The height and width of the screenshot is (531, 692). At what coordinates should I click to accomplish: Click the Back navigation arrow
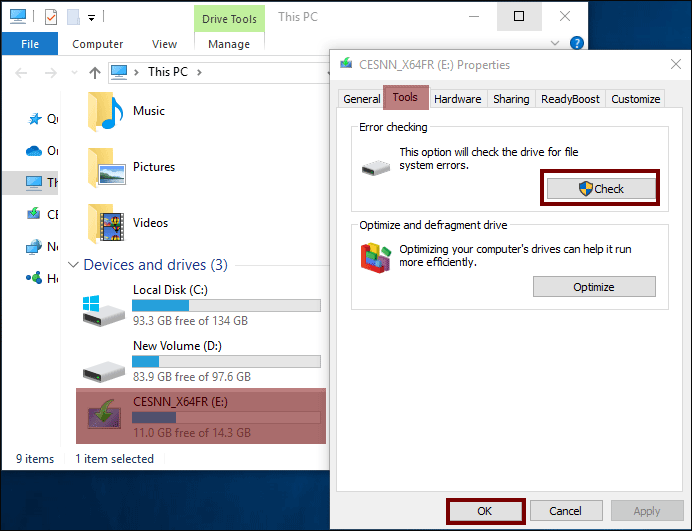[21, 72]
